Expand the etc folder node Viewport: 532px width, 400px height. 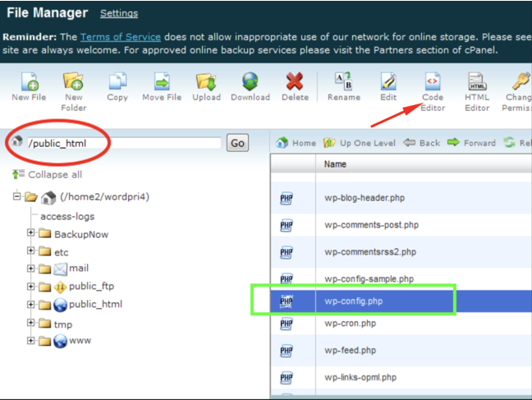pyautogui.click(x=30, y=251)
